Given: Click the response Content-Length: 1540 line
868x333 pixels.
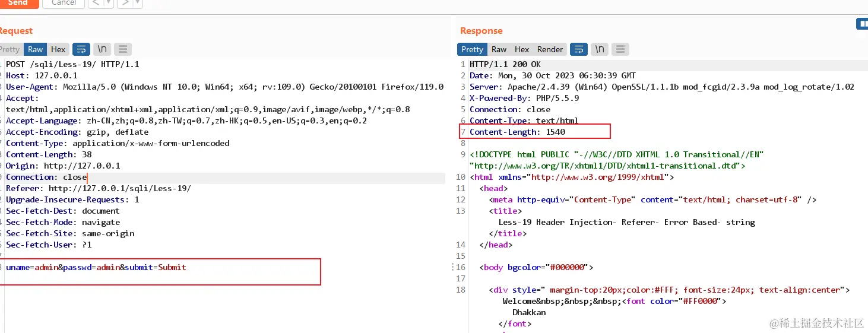Looking at the screenshot, I should [517, 132].
